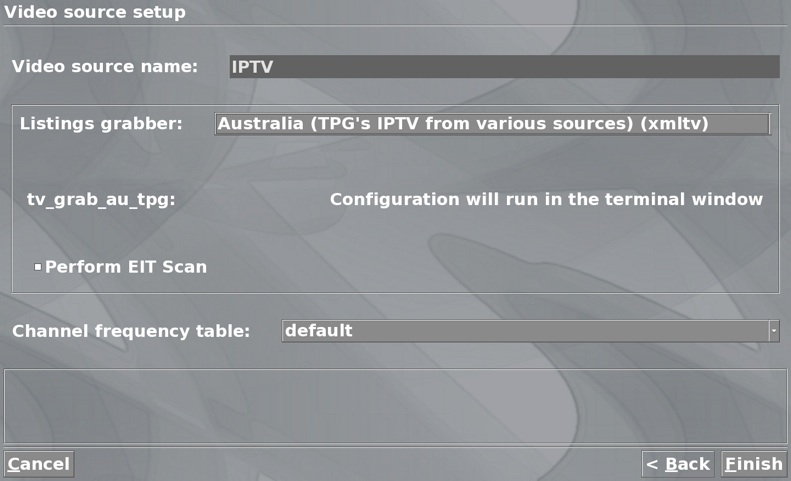Go back with the < Back button

coord(678,464)
